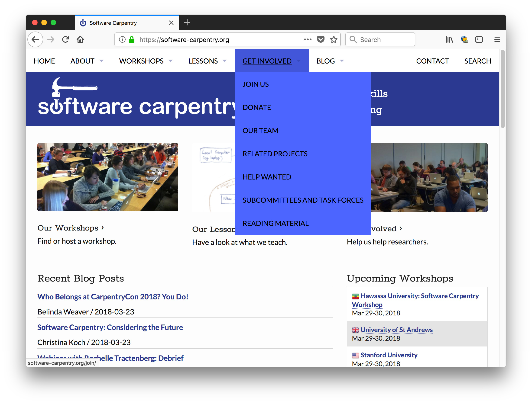
Task: Open the LESSONS menu item
Action: pyautogui.click(x=203, y=61)
